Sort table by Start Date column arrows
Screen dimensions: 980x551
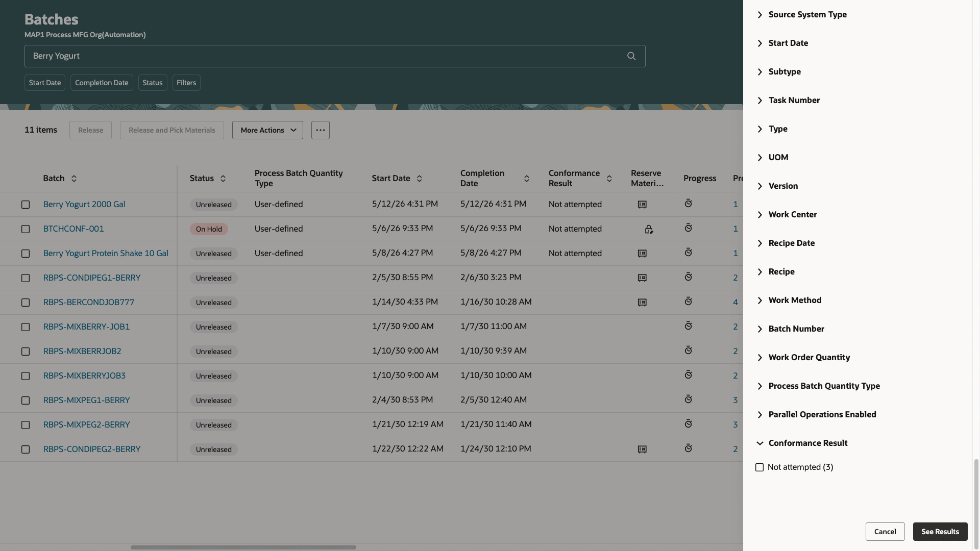click(x=420, y=179)
